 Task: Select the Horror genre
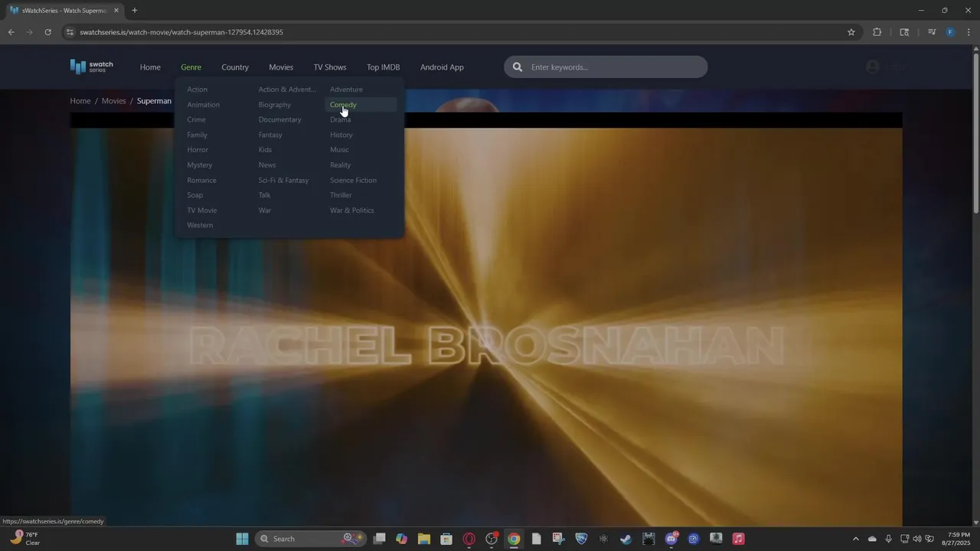point(198,150)
